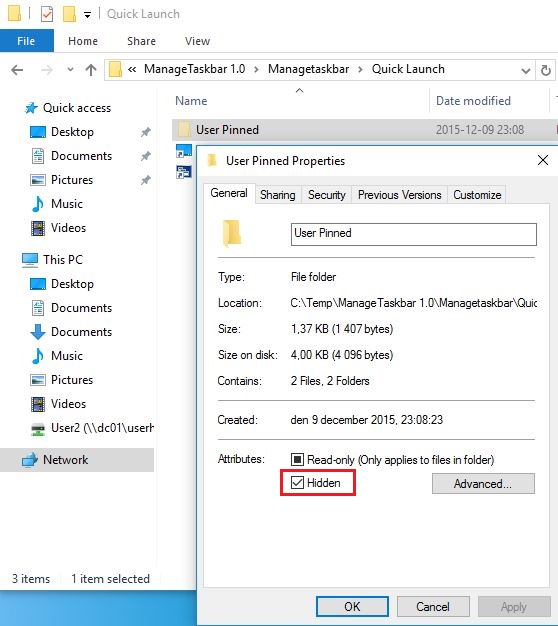
Task: Click the first shortcut file icon below User Pinned
Action: 184,151
